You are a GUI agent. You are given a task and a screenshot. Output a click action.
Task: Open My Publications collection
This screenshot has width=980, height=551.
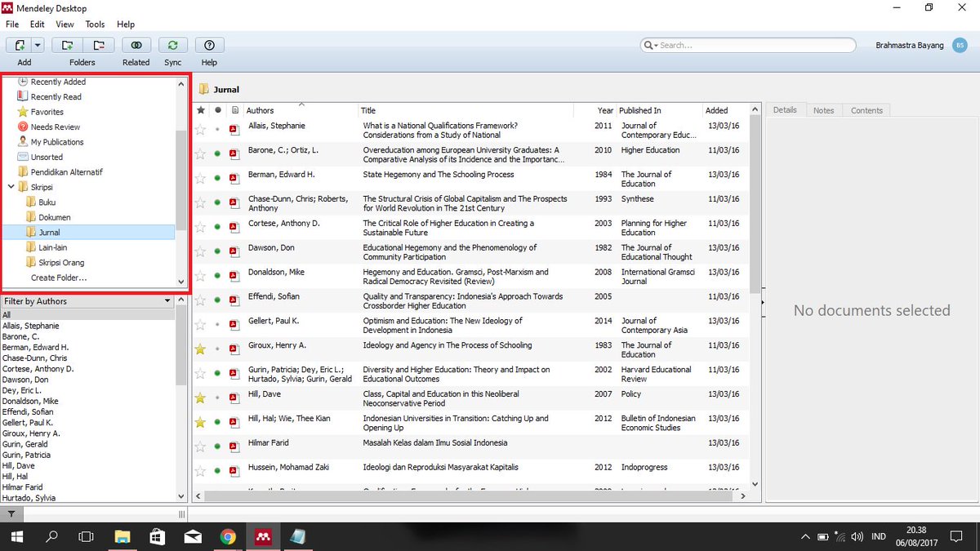pyautogui.click(x=57, y=142)
